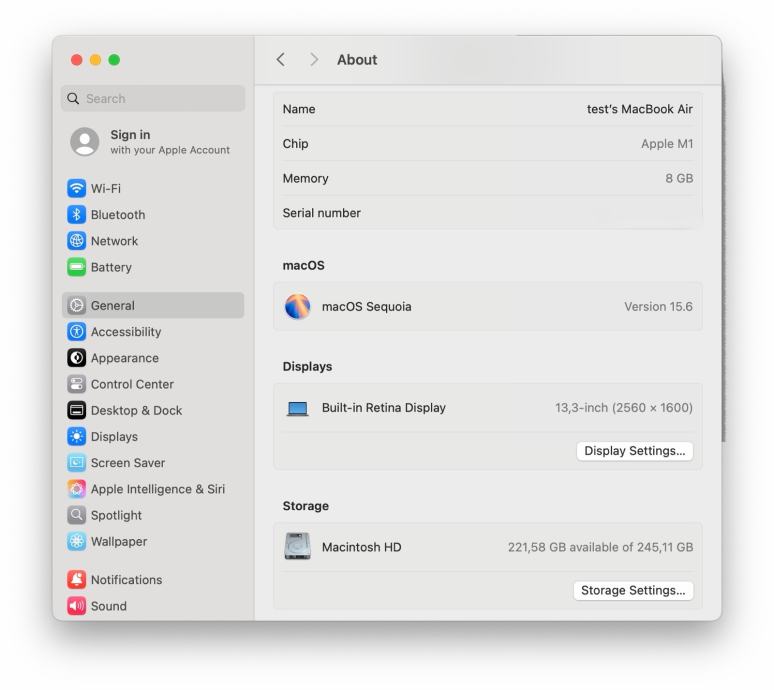Select Control Center label in sidebar
The image size is (774, 690).
[x=132, y=384]
